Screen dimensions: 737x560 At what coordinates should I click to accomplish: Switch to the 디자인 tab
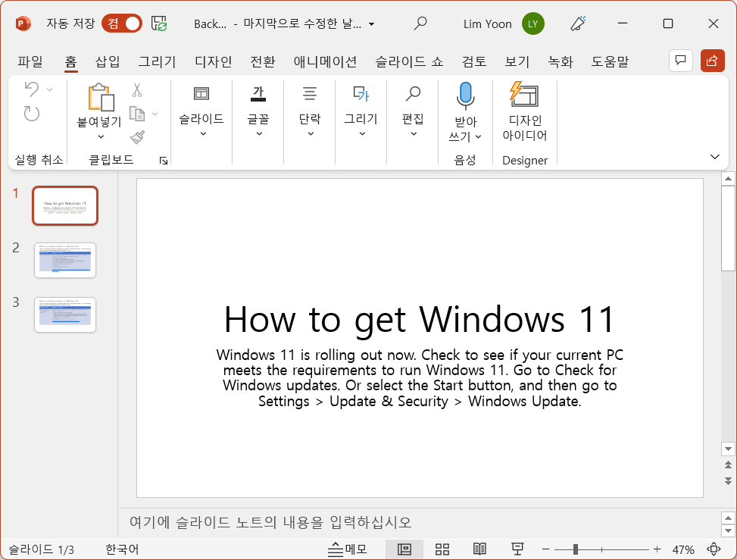click(x=213, y=61)
